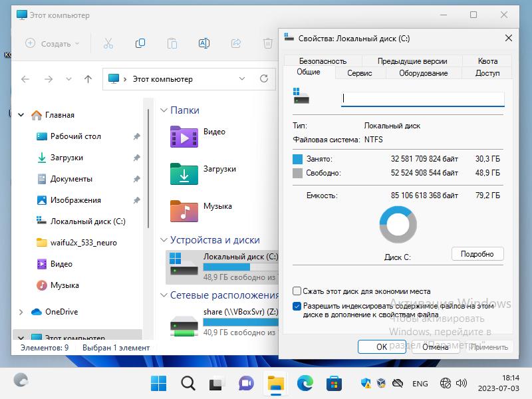Click the Z: share drive usage bar
This screenshot has width=532, height=399.
(x=241, y=322)
